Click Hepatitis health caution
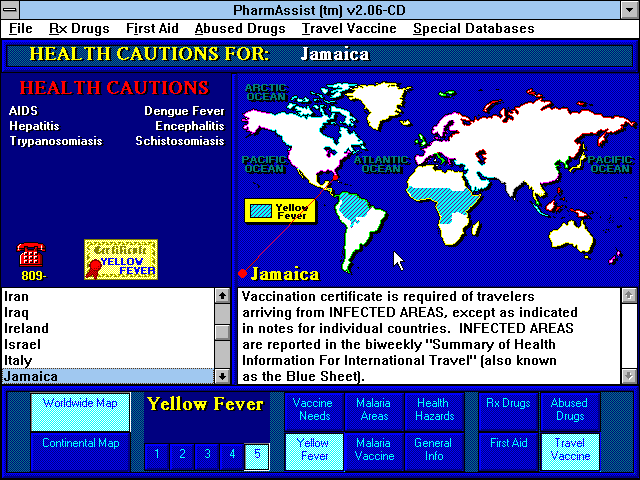 coord(34,126)
